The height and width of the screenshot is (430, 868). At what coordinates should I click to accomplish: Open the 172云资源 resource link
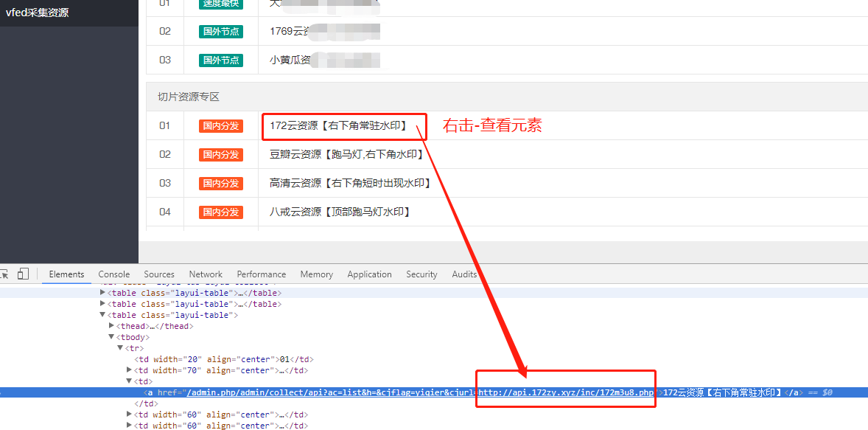click(337, 126)
